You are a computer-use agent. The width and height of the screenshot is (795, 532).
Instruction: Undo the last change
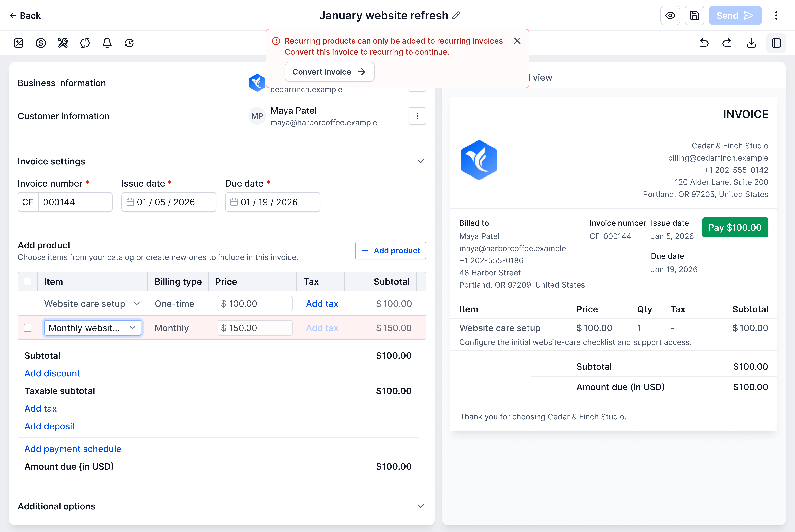tap(704, 43)
